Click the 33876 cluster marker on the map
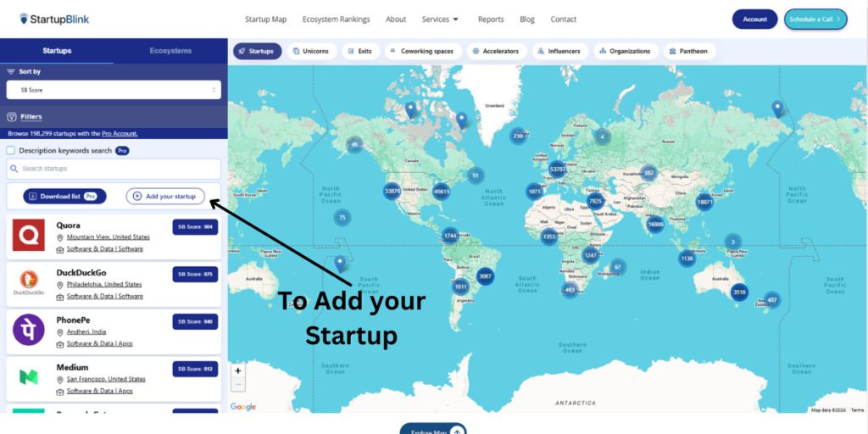 tap(392, 192)
